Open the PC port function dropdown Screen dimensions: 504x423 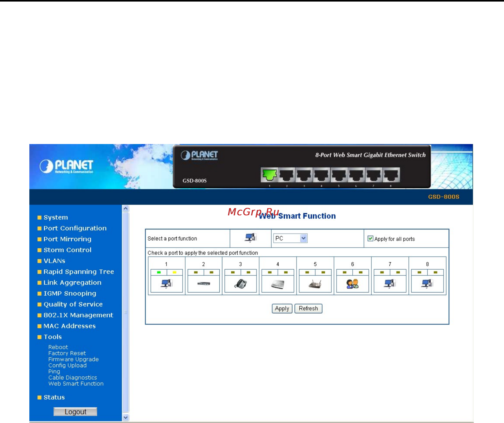tap(290, 238)
